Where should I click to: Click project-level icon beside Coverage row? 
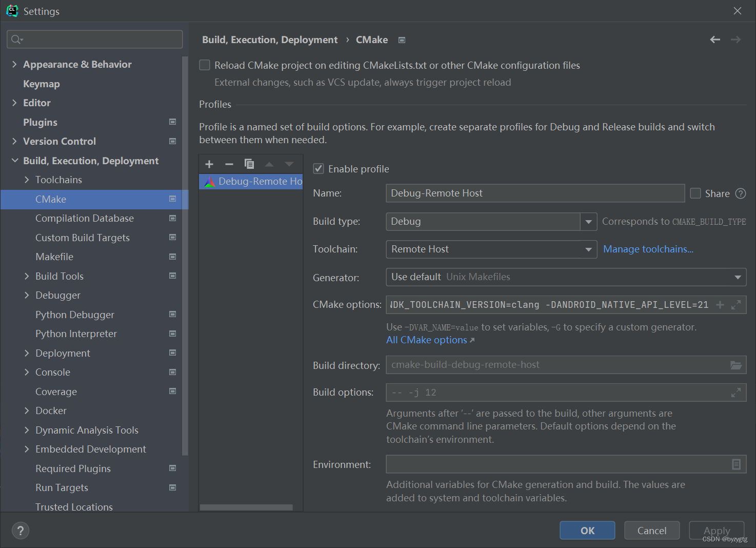point(173,392)
